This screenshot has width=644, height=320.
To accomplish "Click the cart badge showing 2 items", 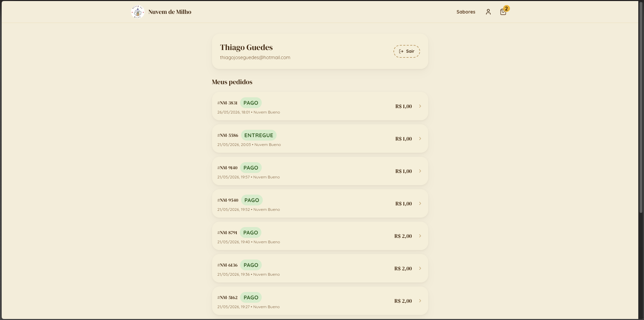I will [x=506, y=8].
